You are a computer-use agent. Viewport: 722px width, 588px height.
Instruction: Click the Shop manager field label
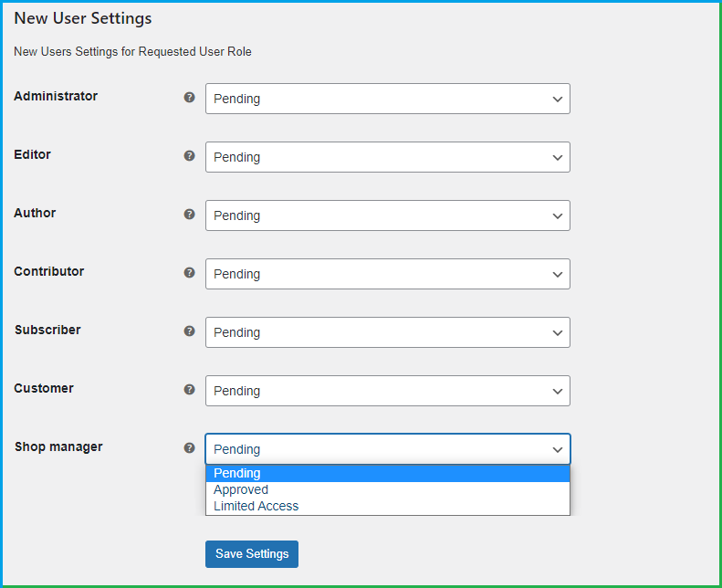[58, 447]
